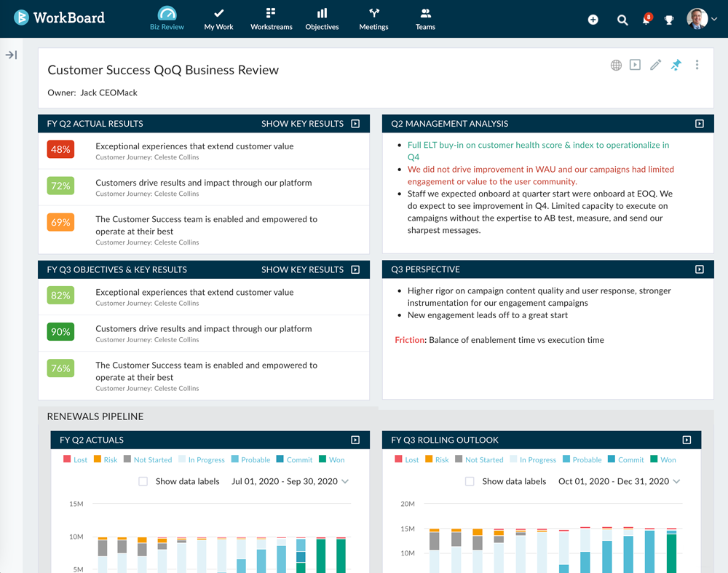This screenshot has height=573, width=728.
Task: Toggle In Progress legend in FY Q2 Actuals
Action: coord(202,459)
